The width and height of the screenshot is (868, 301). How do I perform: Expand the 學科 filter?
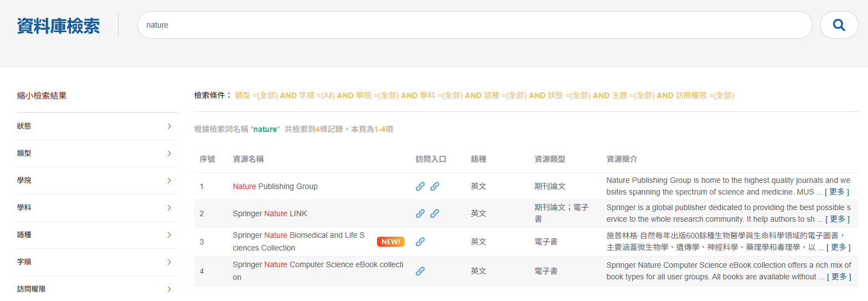[x=97, y=208]
